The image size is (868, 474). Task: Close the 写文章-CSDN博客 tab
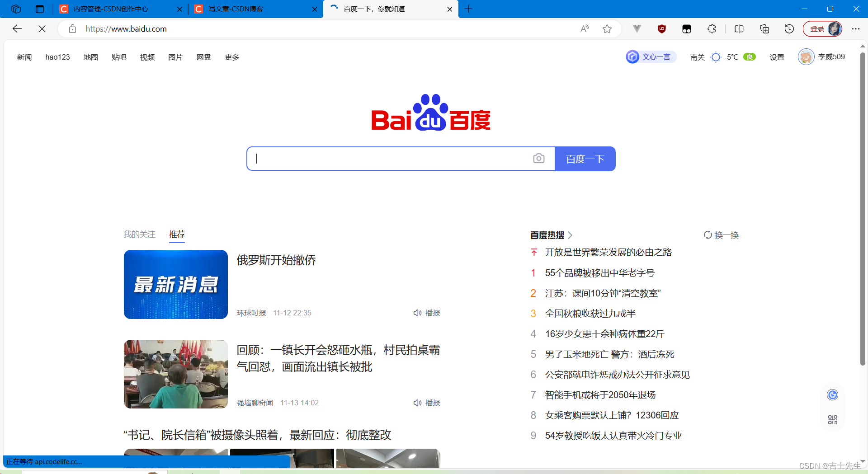[x=315, y=9]
